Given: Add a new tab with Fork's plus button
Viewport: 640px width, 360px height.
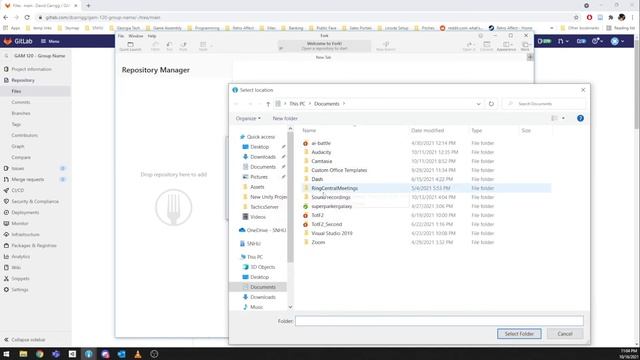Looking at the screenshot, I should 530,57.
